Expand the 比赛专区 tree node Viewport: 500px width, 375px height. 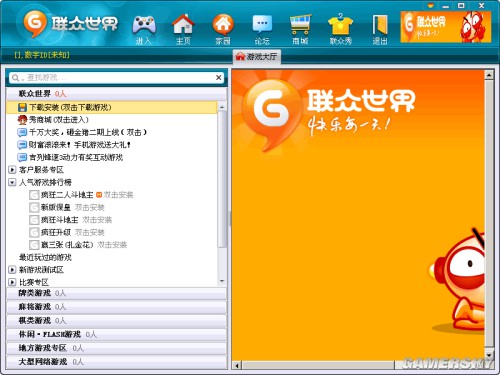coord(12,282)
